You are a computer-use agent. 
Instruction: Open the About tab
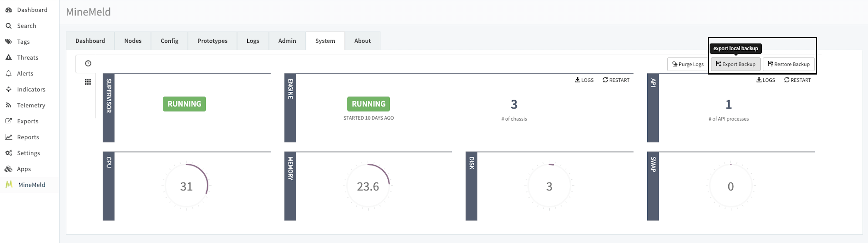pyautogui.click(x=363, y=41)
